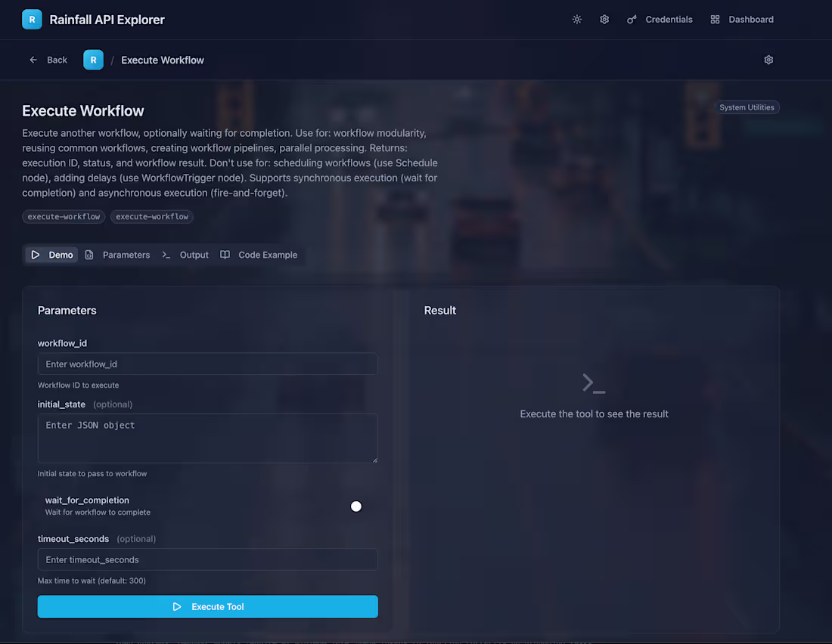Click 'Execute the tool to see the result' text
832x644 pixels.
[x=594, y=413]
